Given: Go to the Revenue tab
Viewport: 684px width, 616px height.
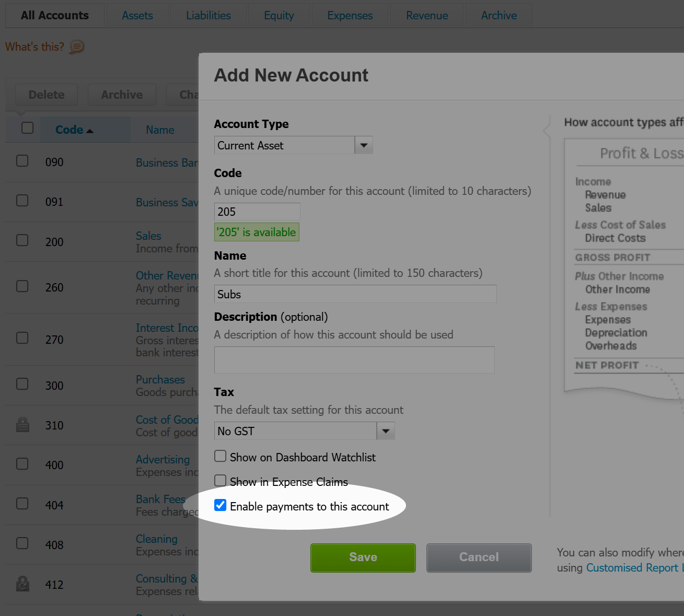Looking at the screenshot, I should tap(427, 16).
